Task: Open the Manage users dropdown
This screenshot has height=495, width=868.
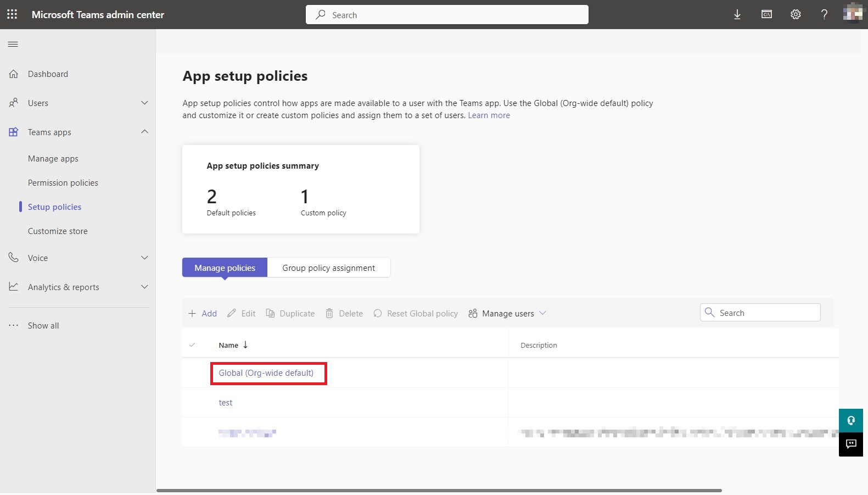Action: coord(507,313)
